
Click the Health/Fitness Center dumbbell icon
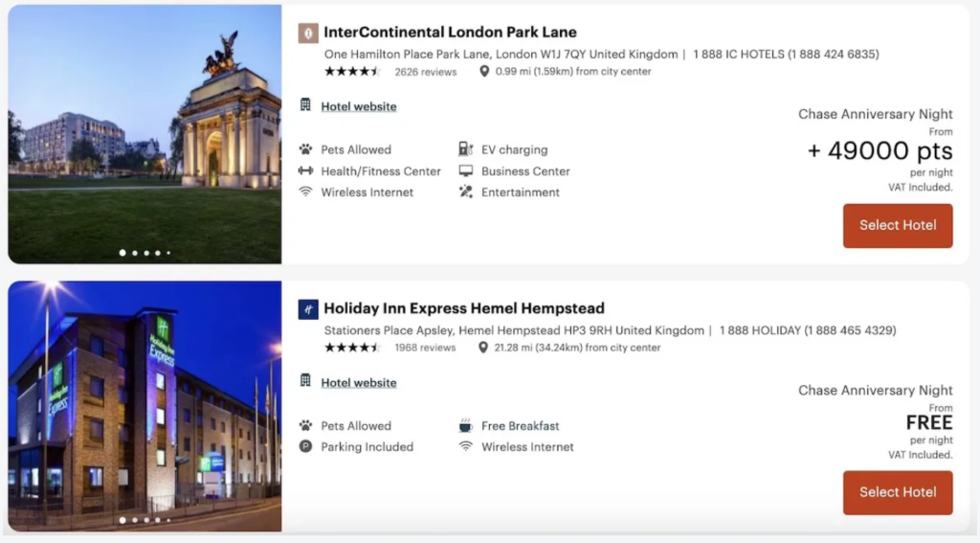[x=305, y=170]
